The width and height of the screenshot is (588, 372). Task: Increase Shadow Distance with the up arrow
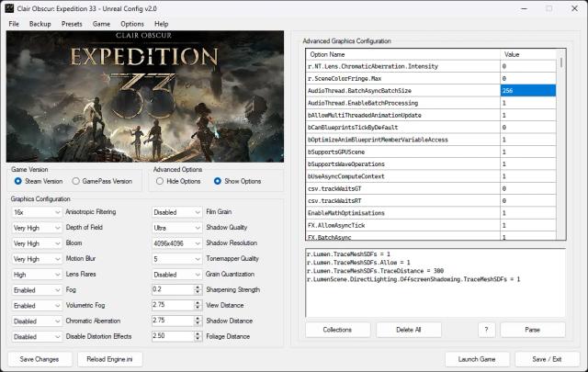[198, 319]
